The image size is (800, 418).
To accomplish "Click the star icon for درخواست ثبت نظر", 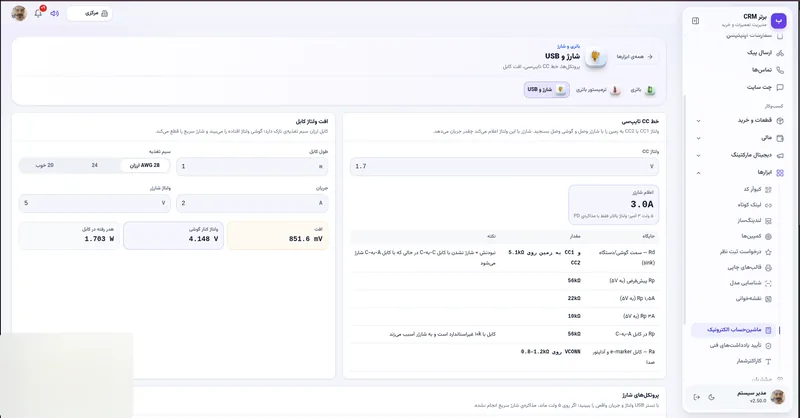I will (x=768, y=252).
